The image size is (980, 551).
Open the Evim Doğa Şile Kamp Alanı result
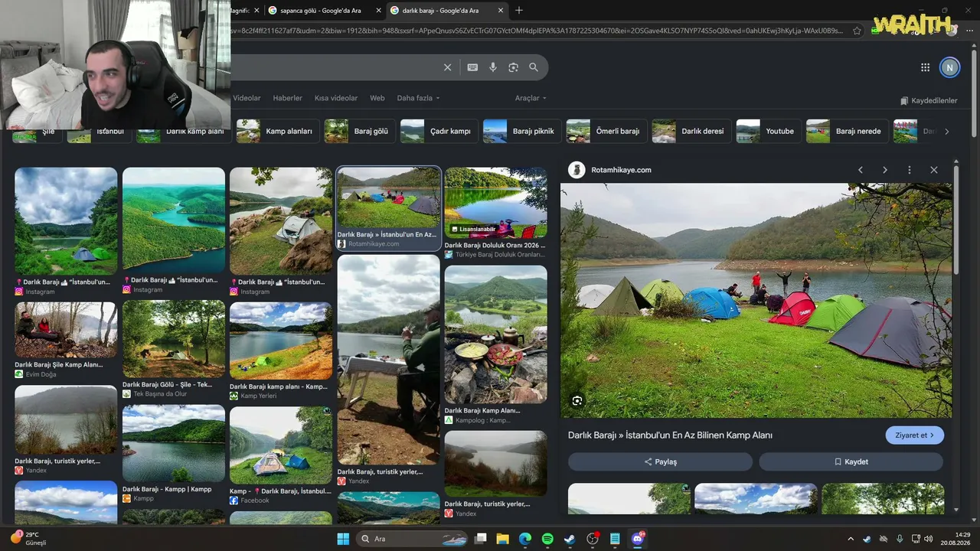66,340
